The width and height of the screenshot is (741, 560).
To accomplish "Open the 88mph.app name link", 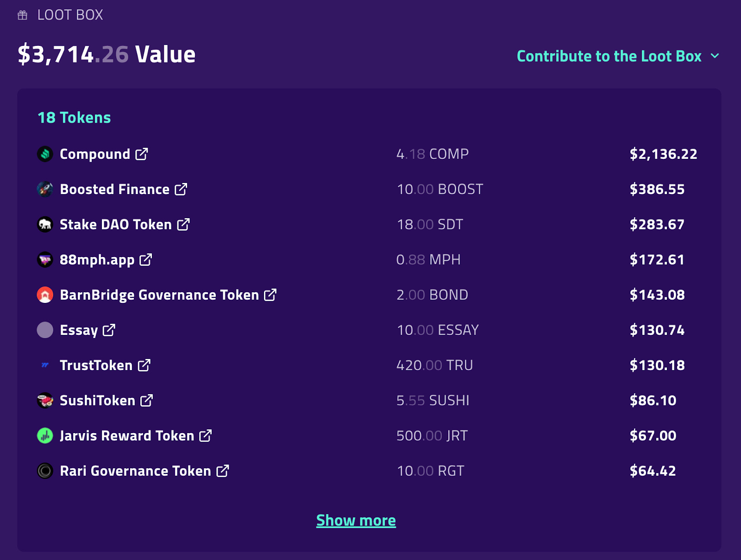I will coord(97,260).
